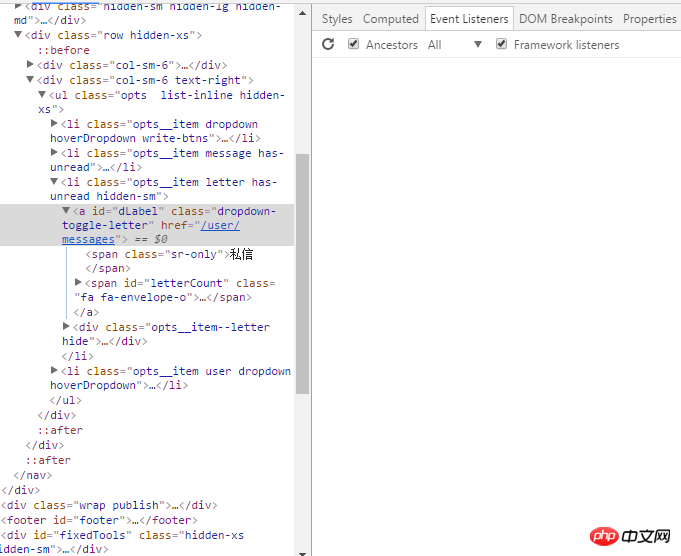Select the div#fixedTools element
681x556 pixels.
122,542
